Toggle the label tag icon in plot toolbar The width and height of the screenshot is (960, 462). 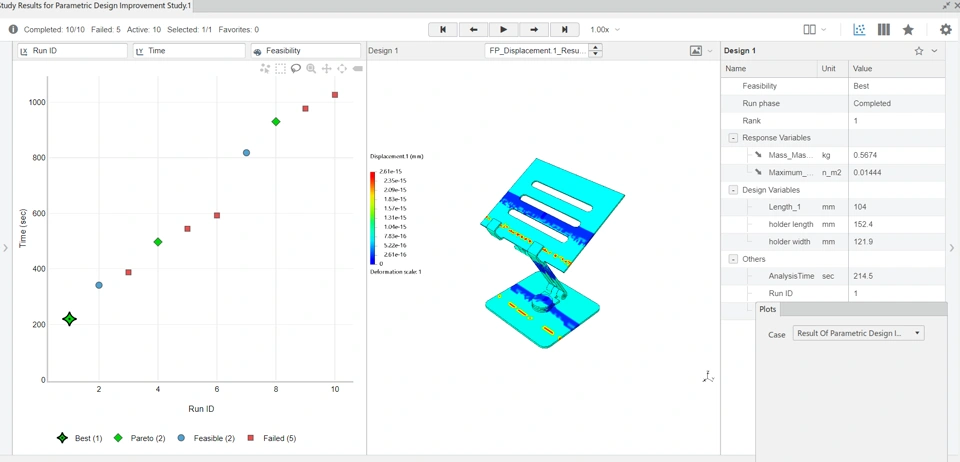pos(358,69)
